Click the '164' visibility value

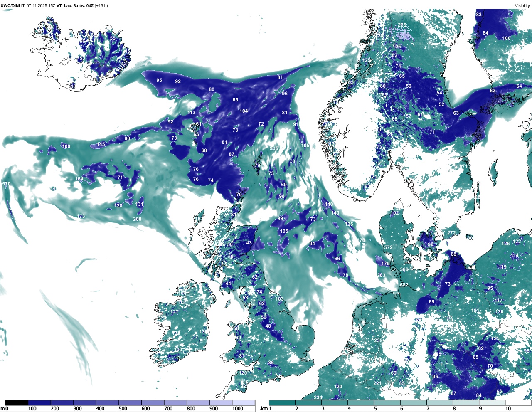(x=79, y=179)
